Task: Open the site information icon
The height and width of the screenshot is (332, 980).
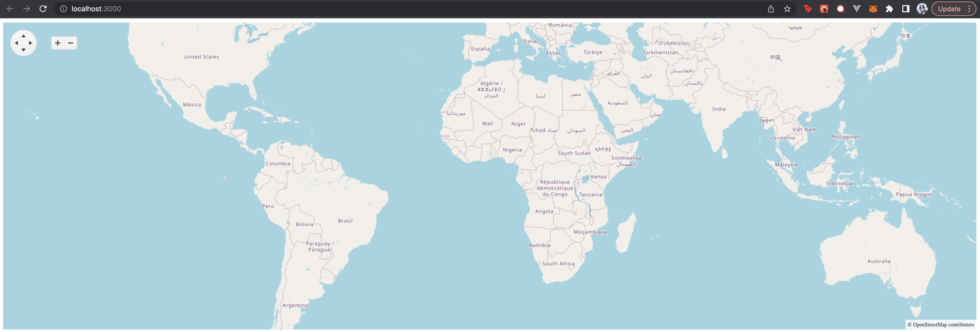Action: [x=63, y=9]
